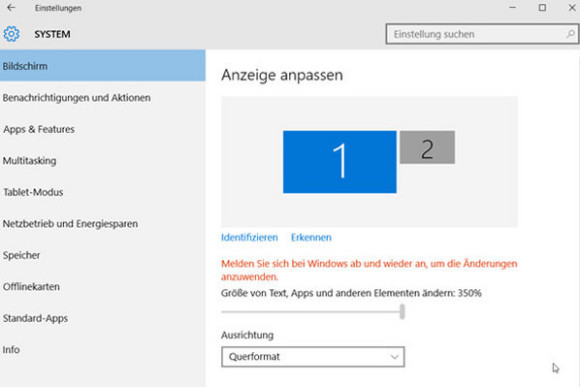Open the Bildschirm settings page
Screen dimensions: 580x387
click(102, 66)
